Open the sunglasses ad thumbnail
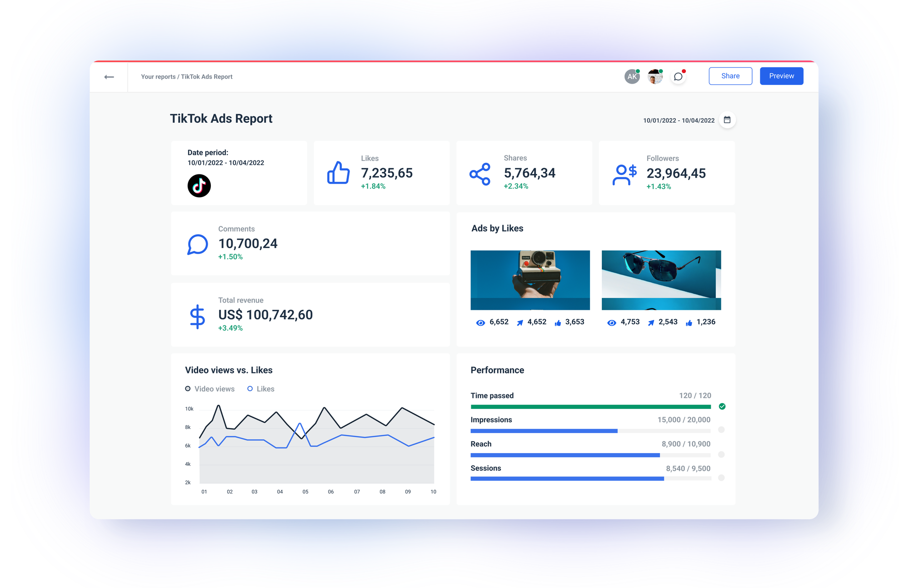This screenshot has height=588, width=909. 661,280
